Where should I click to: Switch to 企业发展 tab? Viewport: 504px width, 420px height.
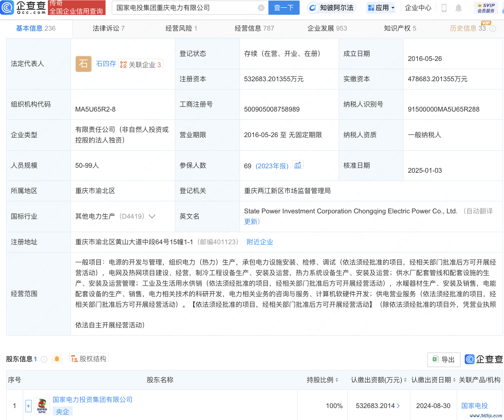327,28
